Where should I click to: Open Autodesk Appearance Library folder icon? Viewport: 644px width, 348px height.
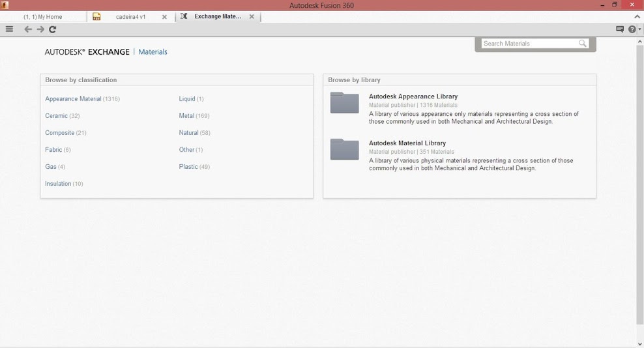[x=345, y=103]
